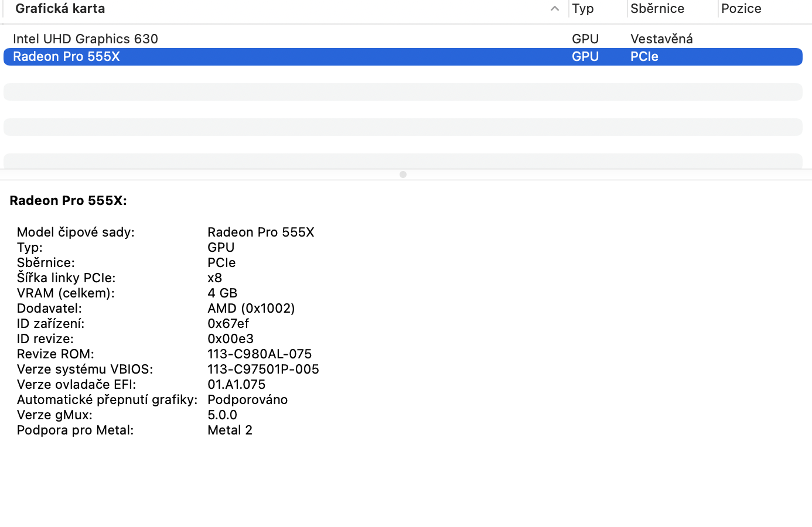This screenshot has height=527, width=812.
Task: Toggle sort order with the chevron arrow
Action: (554, 9)
